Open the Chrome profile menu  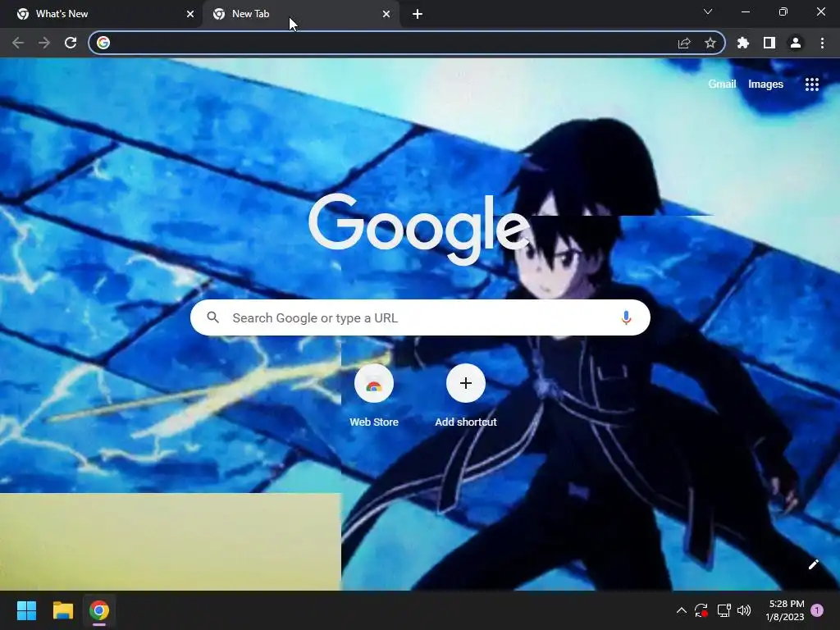[796, 43]
